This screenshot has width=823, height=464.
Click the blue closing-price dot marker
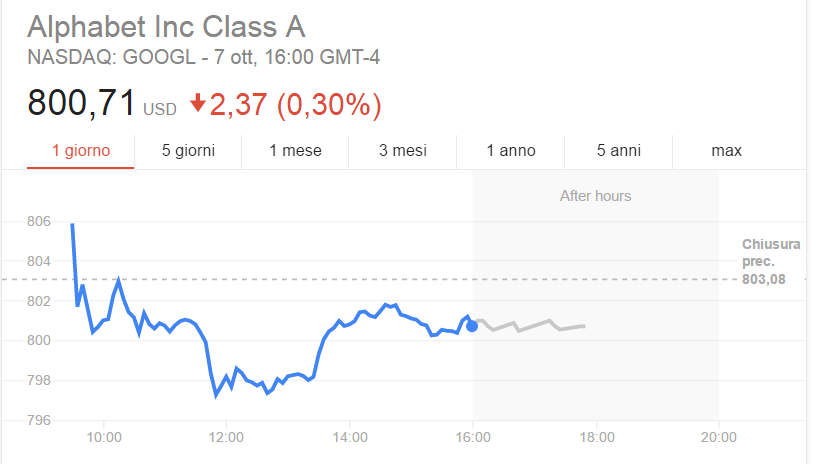[x=472, y=326]
